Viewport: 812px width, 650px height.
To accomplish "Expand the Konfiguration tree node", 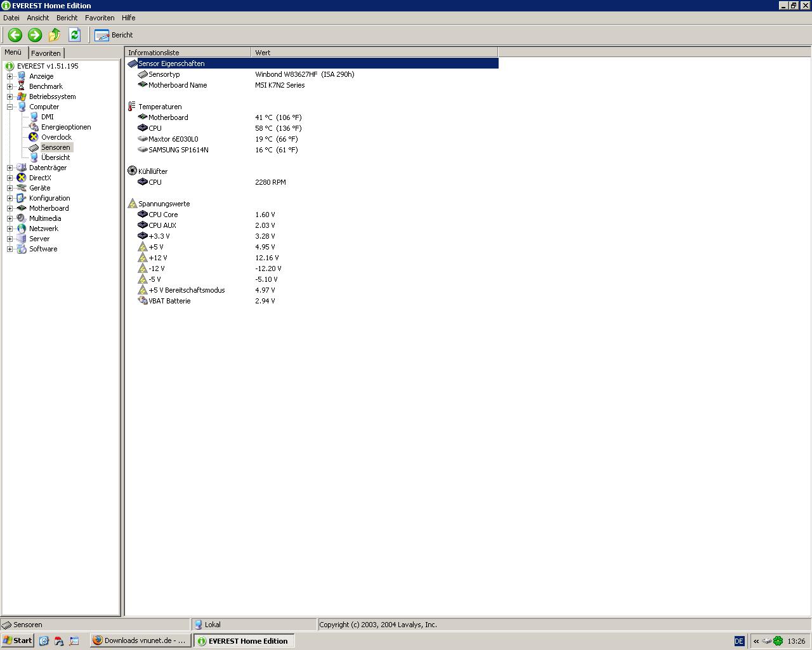I will 10,198.
